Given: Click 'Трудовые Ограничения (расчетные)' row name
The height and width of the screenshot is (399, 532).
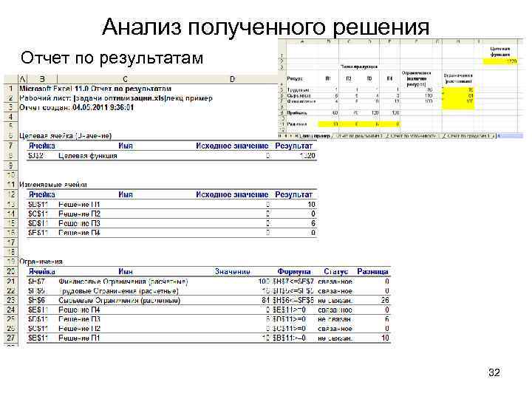Looking at the screenshot, I should tap(118, 291).
